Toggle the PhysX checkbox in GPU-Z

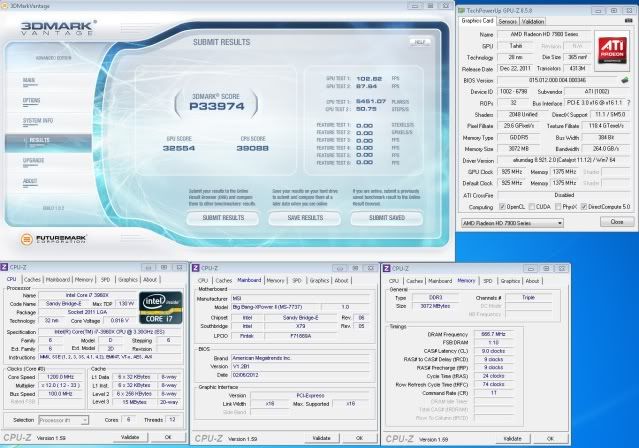pos(558,207)
